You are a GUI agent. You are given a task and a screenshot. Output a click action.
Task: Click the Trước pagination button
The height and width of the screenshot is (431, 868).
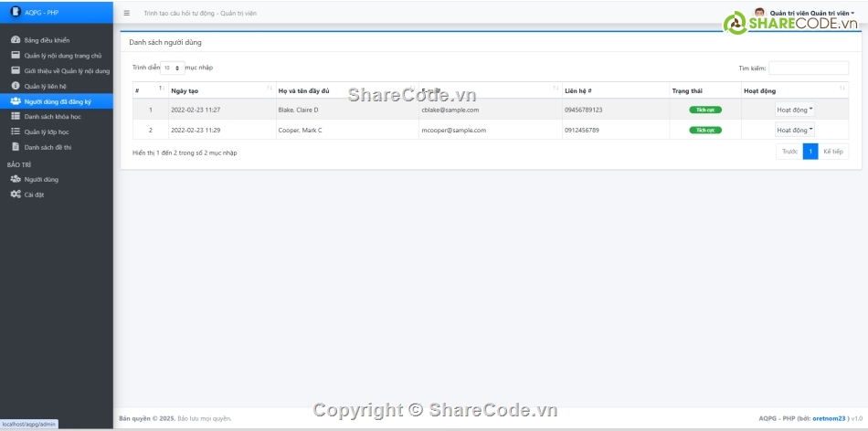pyautogui.click(x=789, y=152)
